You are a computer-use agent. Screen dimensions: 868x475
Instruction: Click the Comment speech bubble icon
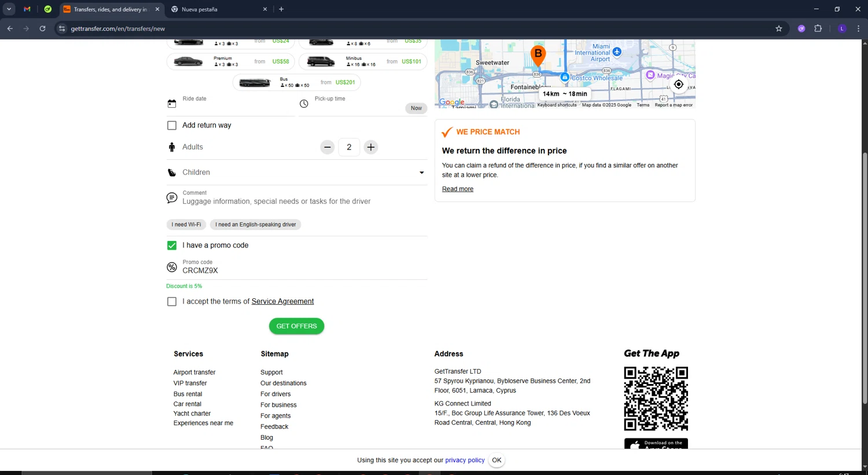click(172, 198)
